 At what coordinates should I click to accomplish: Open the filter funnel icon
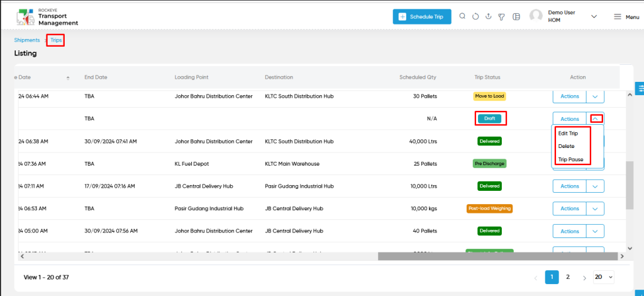(x=501, y=17)
